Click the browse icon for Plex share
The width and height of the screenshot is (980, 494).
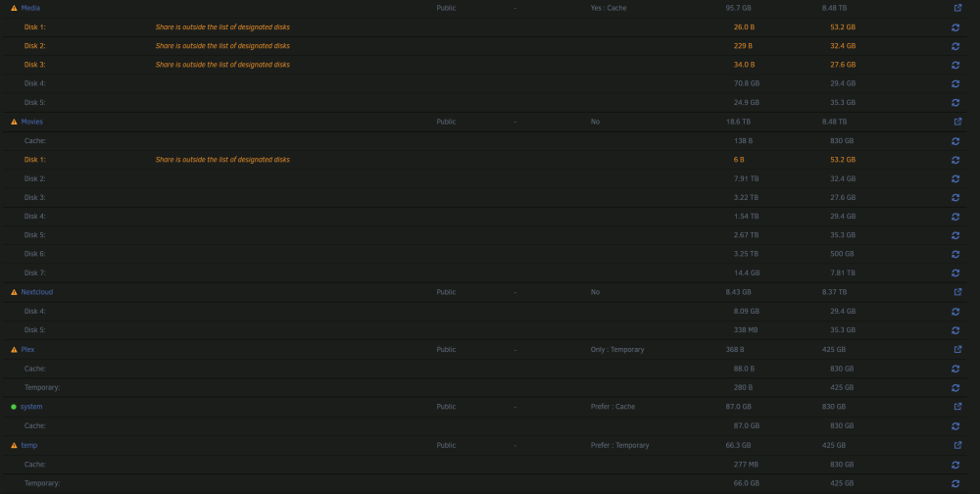pos(957,350)
